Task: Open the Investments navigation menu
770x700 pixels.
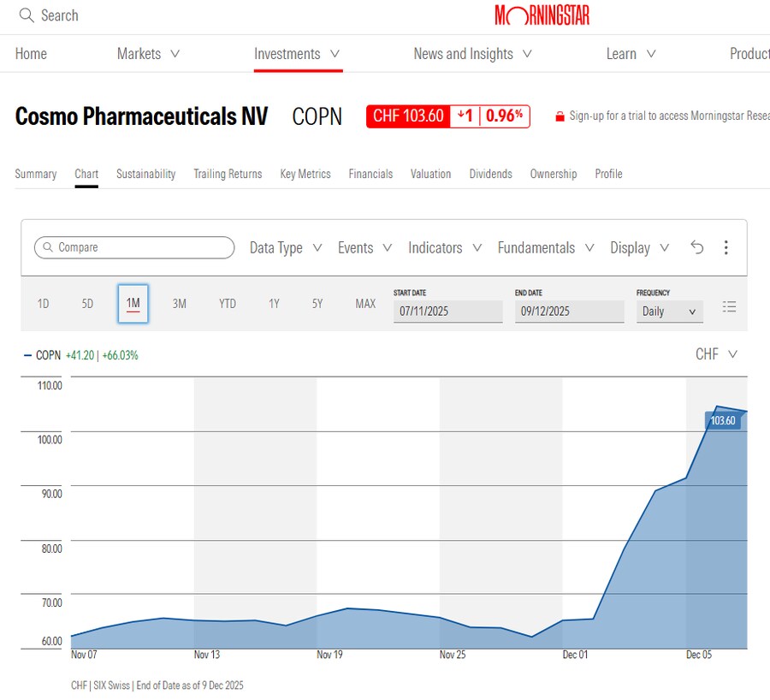Action: pos(297,54)
